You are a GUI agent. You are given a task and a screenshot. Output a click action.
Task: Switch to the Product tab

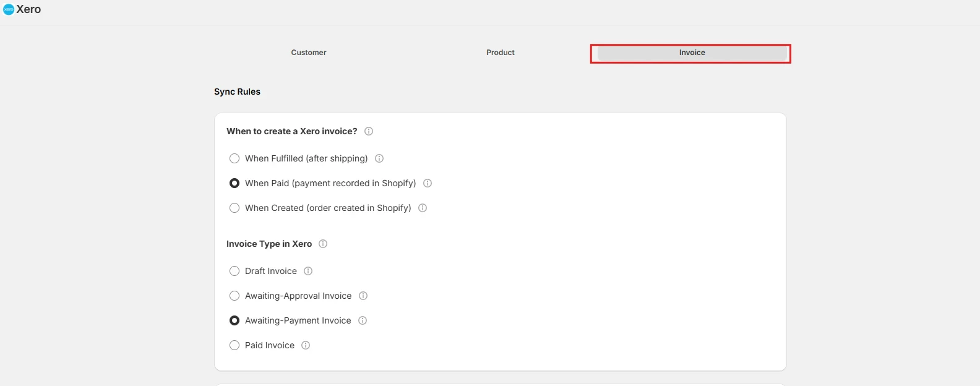[x=501, y=53]
